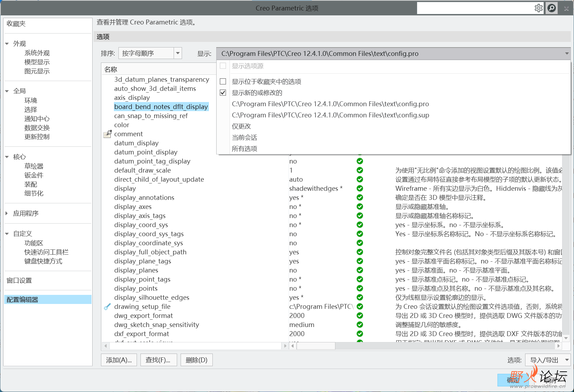Screen dimensions: 574x392
Task: Choose 当前会话 from display list
Action: point(245,137)
